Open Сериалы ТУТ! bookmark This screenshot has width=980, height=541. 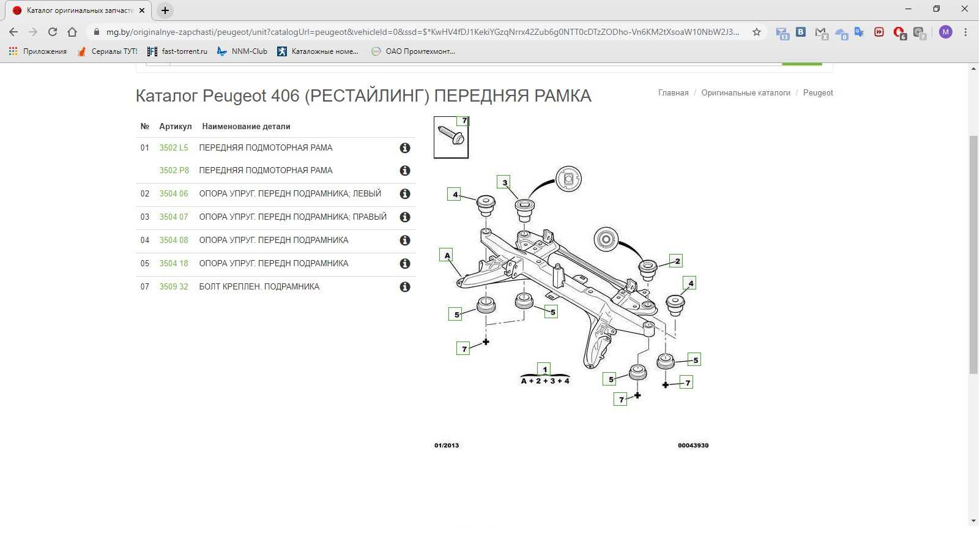coord(108,51)
